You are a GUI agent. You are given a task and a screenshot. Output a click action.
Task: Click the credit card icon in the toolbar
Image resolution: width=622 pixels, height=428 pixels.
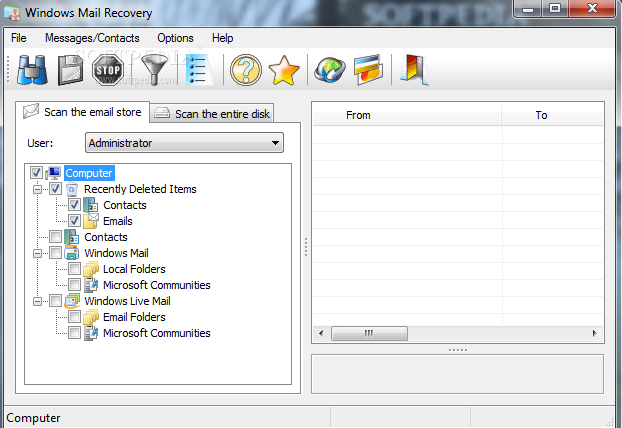pos(369,70)
